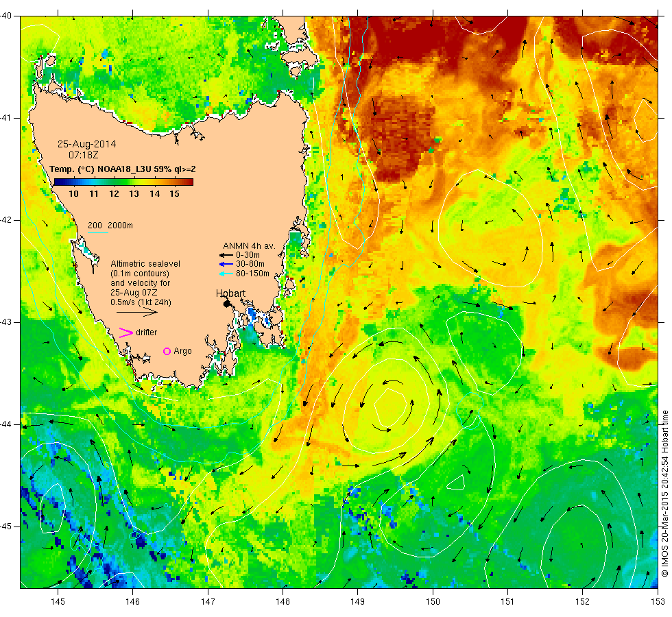Click the colorbar tick label 10
This screenshot has height=617, width=672.
pyautogui.click(x=74, y=193)
